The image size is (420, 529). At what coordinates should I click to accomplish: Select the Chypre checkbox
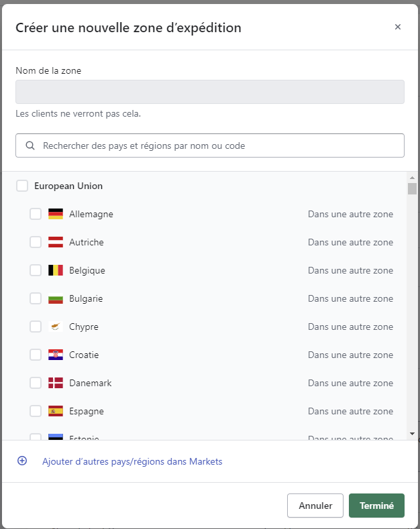point(36,327)
